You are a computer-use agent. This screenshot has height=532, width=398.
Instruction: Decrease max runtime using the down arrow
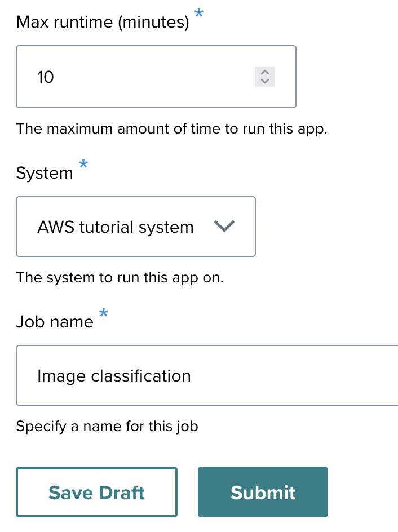(x=264, y=81)
